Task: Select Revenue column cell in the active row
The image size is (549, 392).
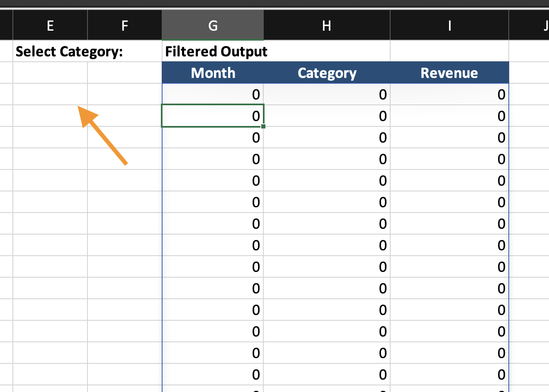Action: tap(449, 116)
